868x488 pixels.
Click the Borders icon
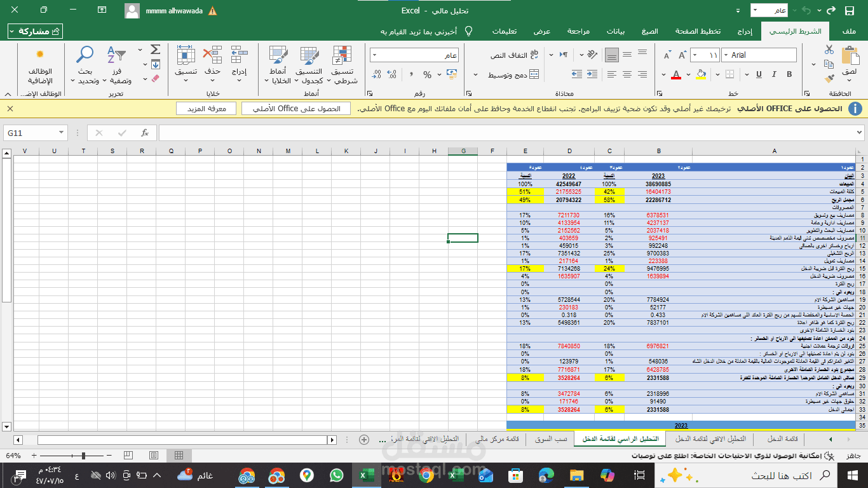pos(730,74)
